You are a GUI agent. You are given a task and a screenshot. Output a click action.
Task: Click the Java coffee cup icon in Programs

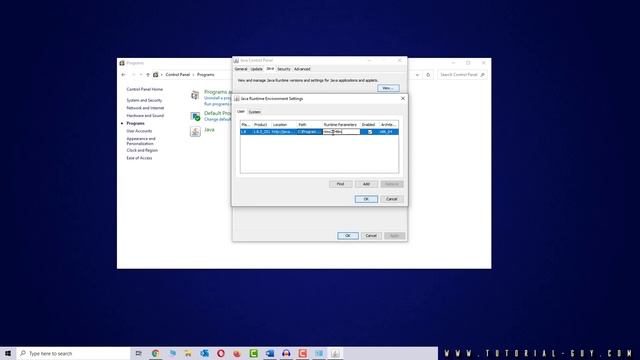195,131
